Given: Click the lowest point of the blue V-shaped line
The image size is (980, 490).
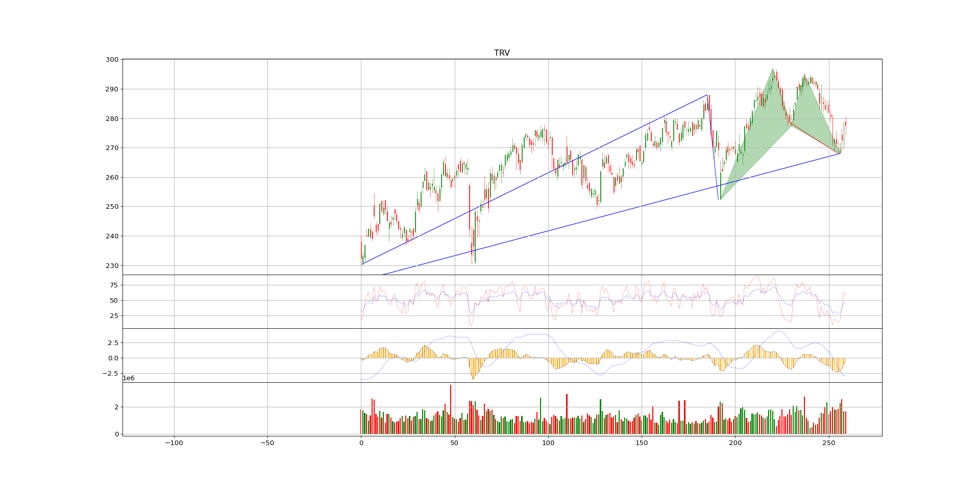Looking at the screenshot, I should coord(719,200).
